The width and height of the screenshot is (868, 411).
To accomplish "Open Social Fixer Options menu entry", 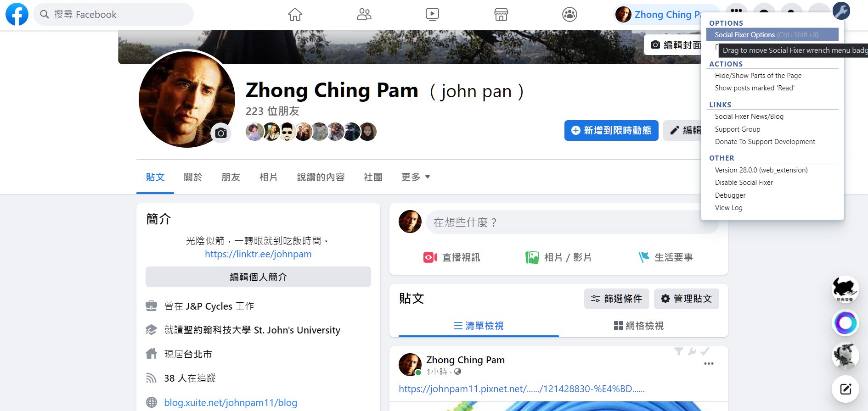I will (772, 35).
